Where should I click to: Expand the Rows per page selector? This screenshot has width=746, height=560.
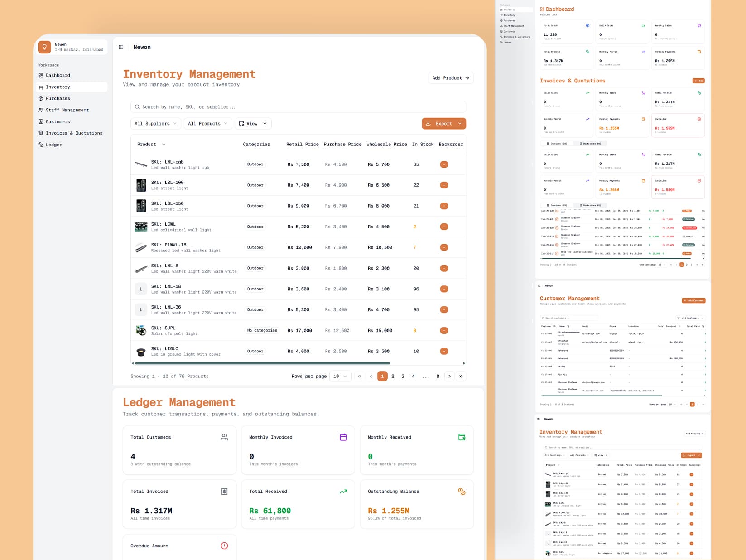pos(340,376)
